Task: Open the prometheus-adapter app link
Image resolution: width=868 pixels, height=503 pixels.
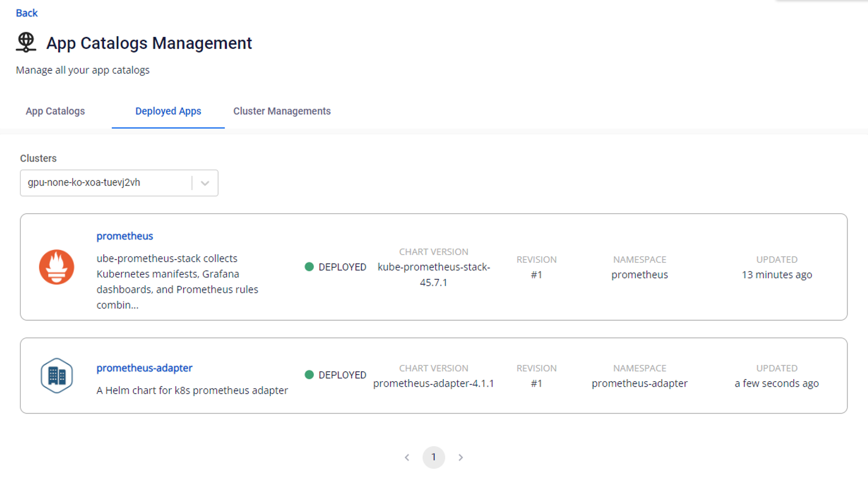Action: [x=144, y=368]
